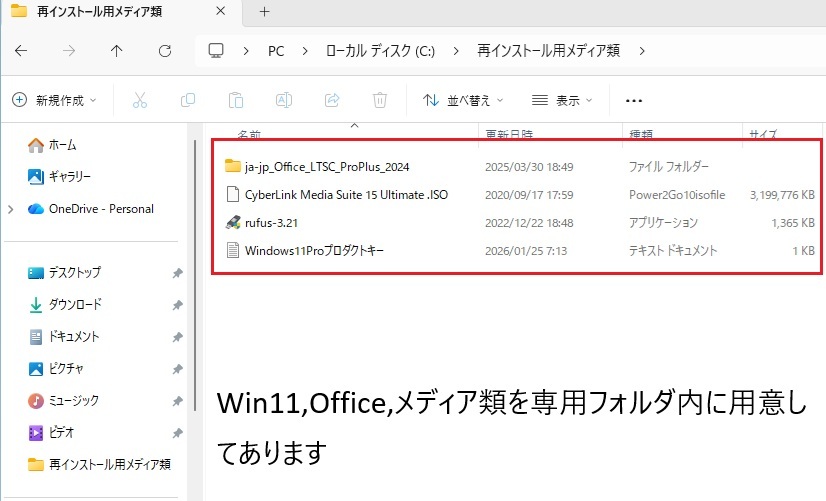This screenshot has height=501, width=826.
Task: Click the PC monitor icon in address bar
Action: [216, 51]
